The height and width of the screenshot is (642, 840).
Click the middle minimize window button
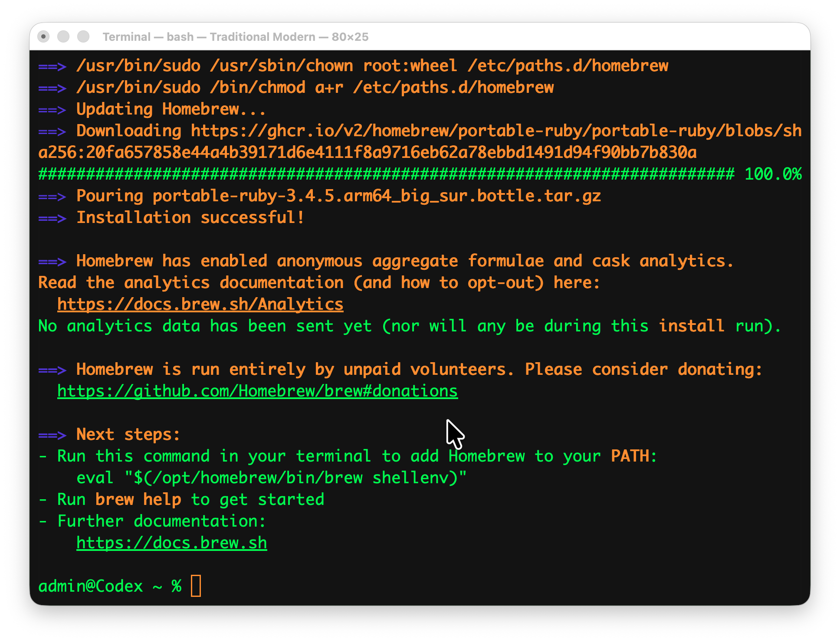63,37
